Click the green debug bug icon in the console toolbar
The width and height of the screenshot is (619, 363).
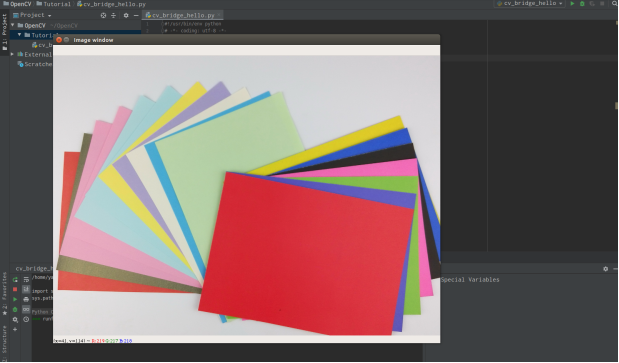click(15, 310)
